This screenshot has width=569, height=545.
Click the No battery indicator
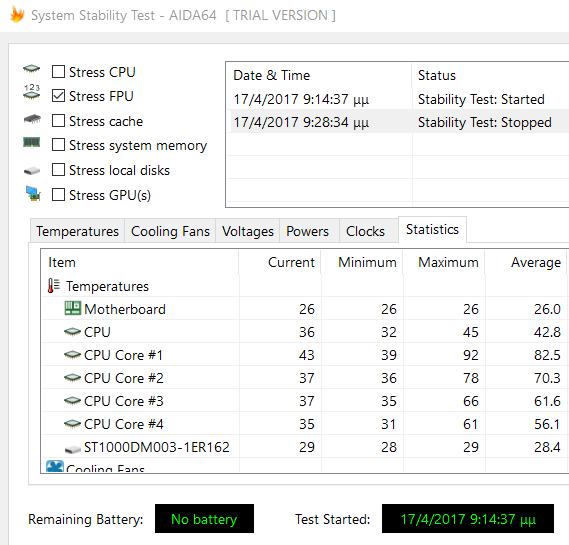(x=204, y=519)
